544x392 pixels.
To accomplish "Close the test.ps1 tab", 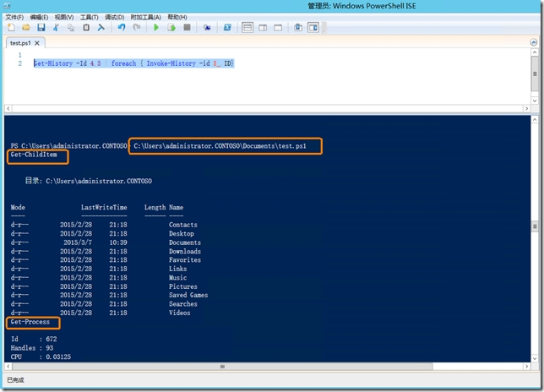I will pos(37,43).
